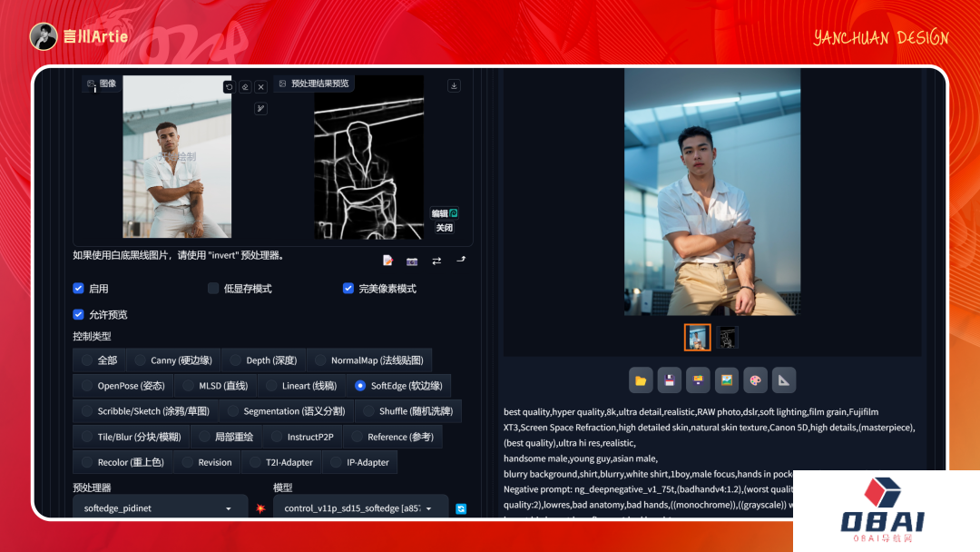Click the 'handsome male,young guy,asian male,' line
Screen dimensions: 980x552
(x=581, y=458)
